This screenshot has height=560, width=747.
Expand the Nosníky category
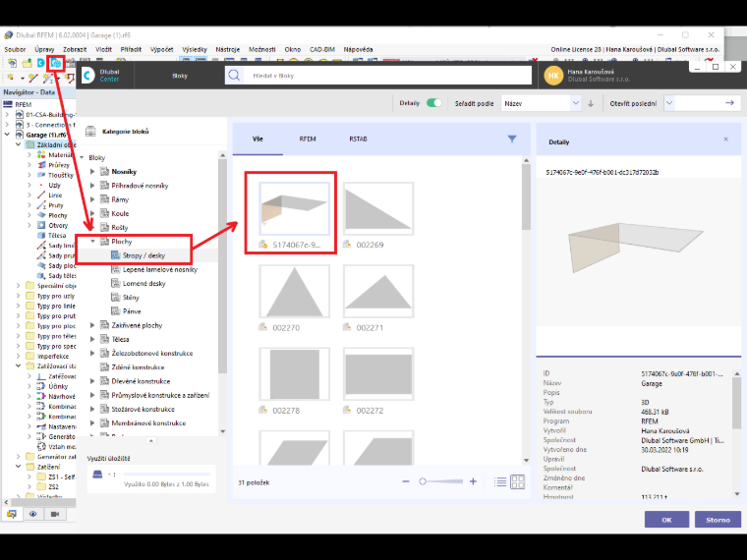point(93,171)
